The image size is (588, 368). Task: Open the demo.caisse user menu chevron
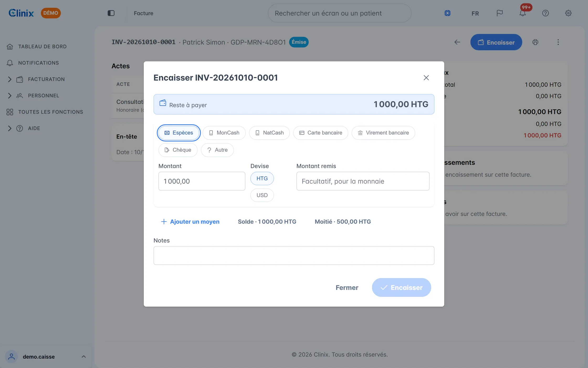(x=84, y=357)
